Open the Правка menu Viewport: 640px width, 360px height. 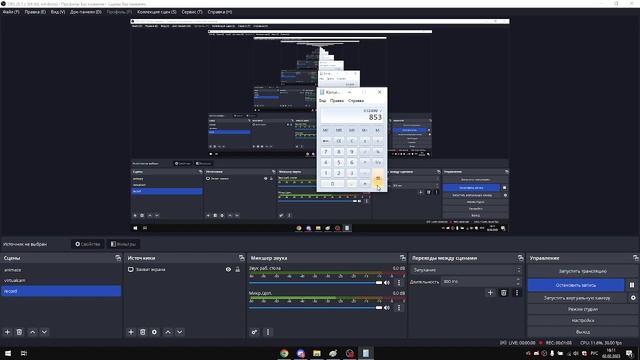click(35, 12)
